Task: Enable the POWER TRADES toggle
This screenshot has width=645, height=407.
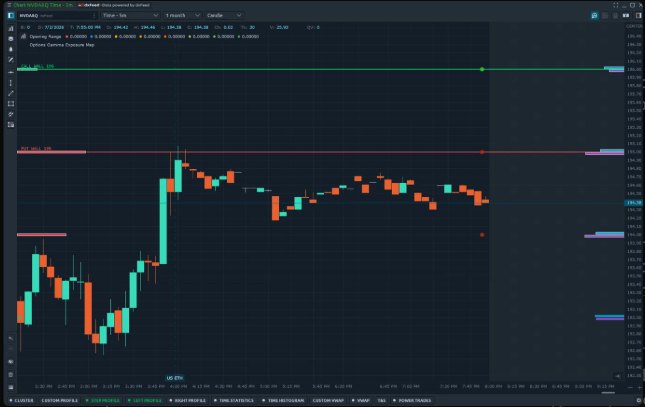Action: tap(412, 400)
